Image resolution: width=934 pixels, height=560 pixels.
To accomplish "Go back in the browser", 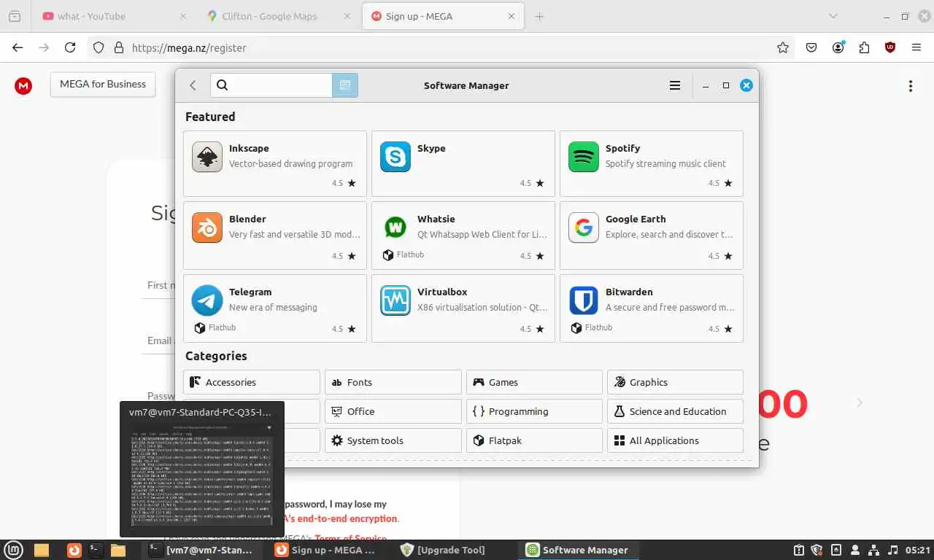I will [18, 47].
